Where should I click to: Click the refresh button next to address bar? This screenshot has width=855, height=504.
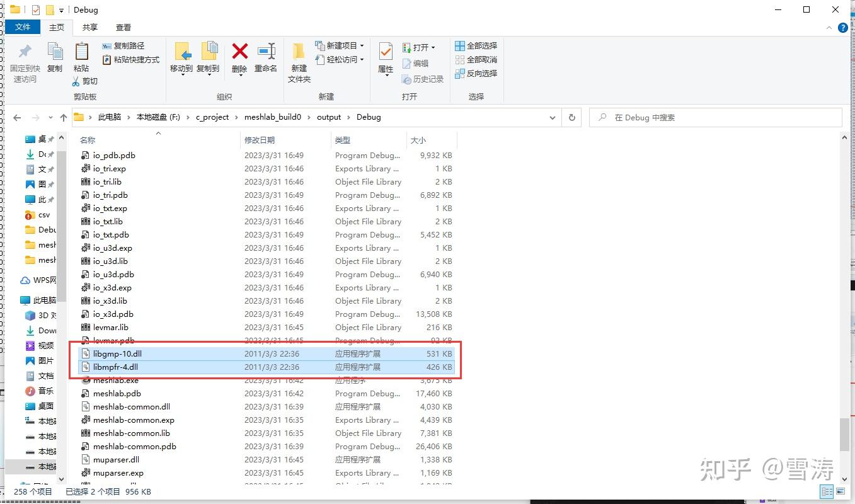tap(572, 117)
